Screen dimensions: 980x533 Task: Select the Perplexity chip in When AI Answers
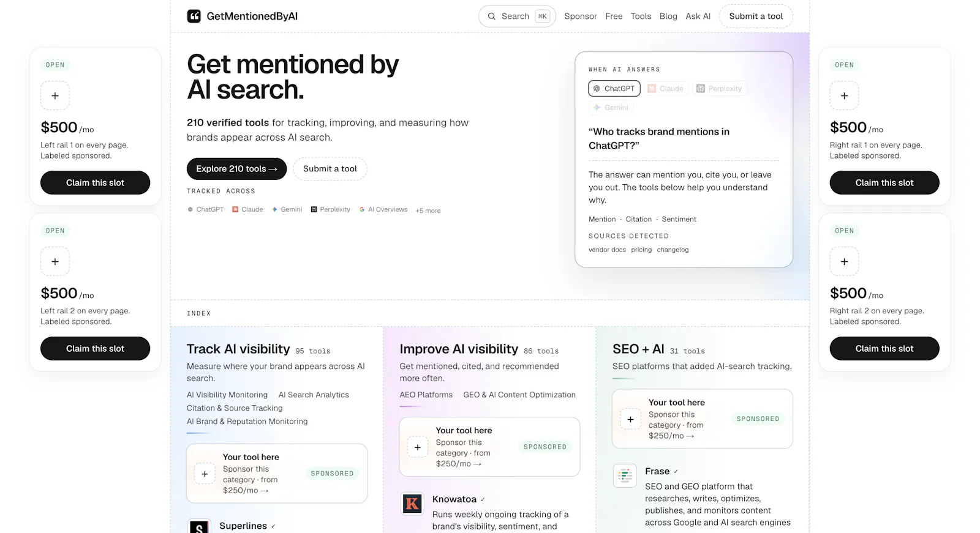pyautogui.click(x=719, y=89)
